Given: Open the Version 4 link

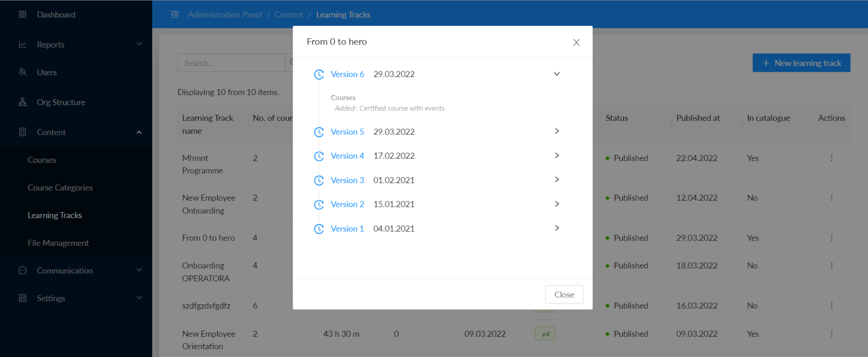Looking at the screenshot, I should tap(347, 156).
